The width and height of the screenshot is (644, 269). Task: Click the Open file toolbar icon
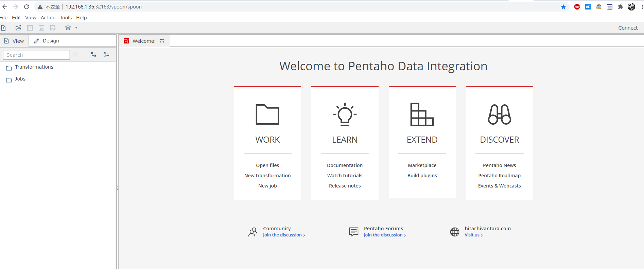click(x=18, y=28)
